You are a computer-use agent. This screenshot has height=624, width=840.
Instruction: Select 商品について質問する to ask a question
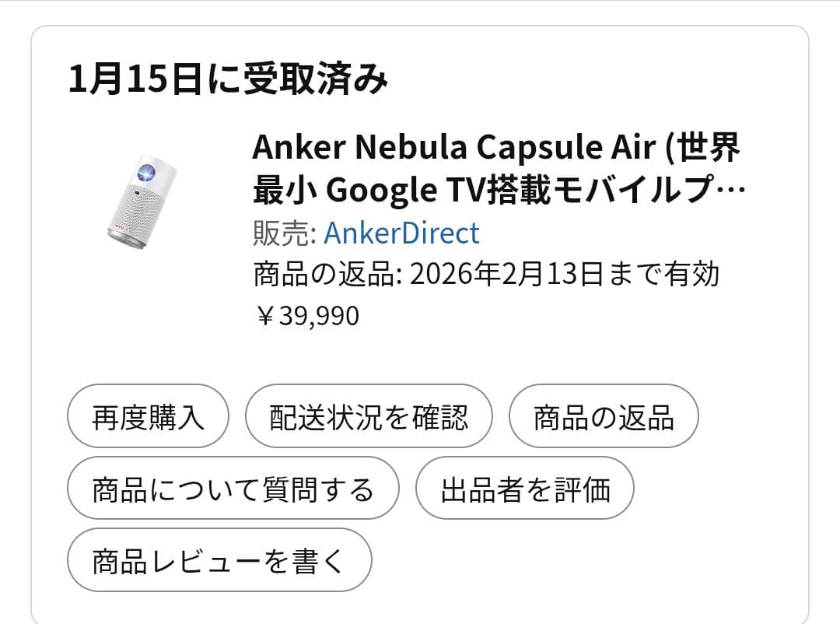coord(233,488)
